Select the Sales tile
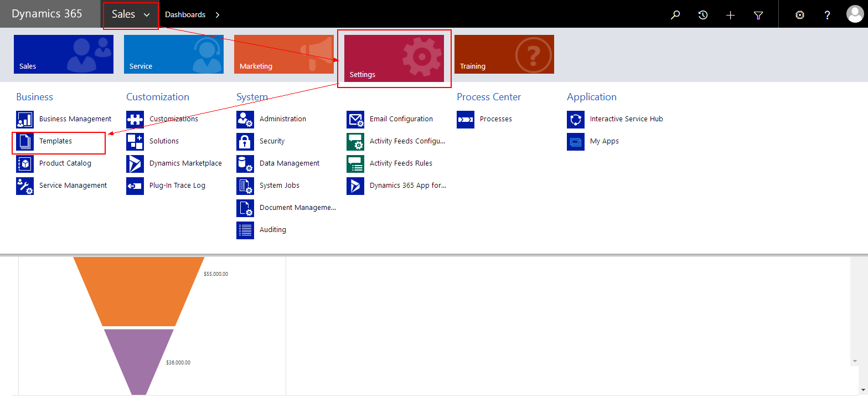 point(64,54)
